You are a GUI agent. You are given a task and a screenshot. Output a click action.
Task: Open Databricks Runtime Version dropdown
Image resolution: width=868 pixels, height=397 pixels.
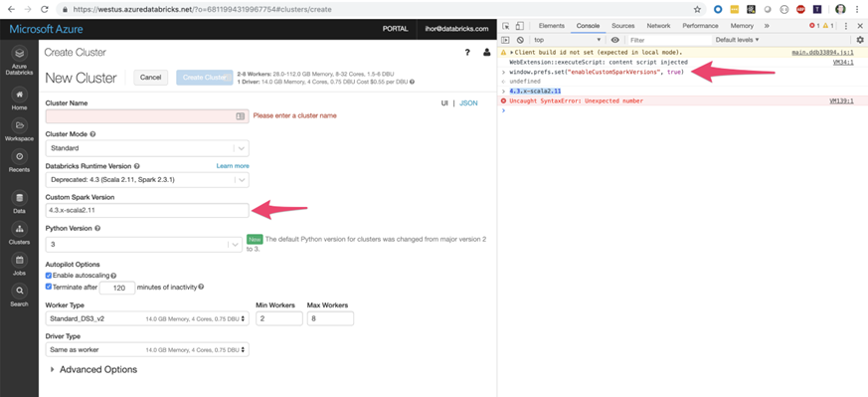click(x=147, y=180)
